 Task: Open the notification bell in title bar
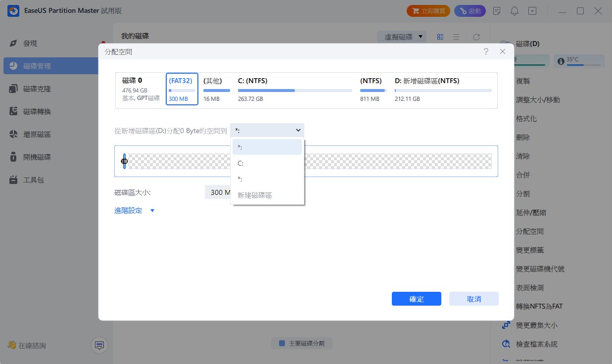[515, 11]
